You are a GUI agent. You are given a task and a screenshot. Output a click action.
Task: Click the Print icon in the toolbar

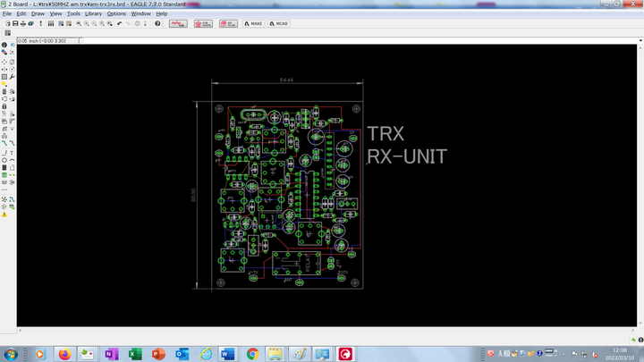pyautogui.click(x=21, y=23)
